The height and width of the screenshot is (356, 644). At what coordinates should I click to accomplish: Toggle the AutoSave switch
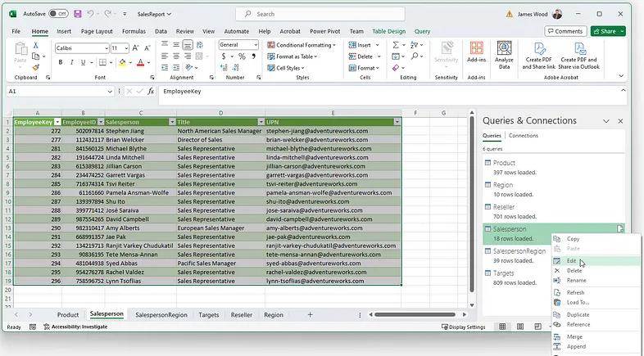(58, 14)
